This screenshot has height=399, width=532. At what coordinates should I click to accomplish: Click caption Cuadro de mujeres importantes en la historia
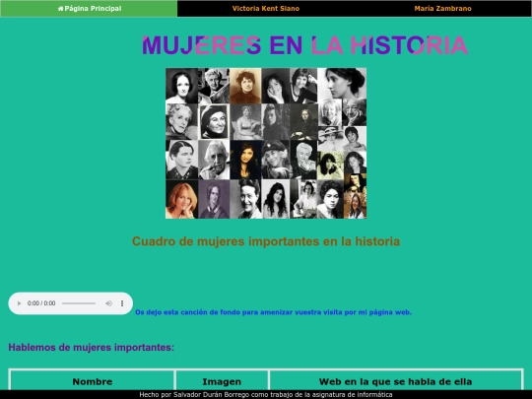coord(266,241)
